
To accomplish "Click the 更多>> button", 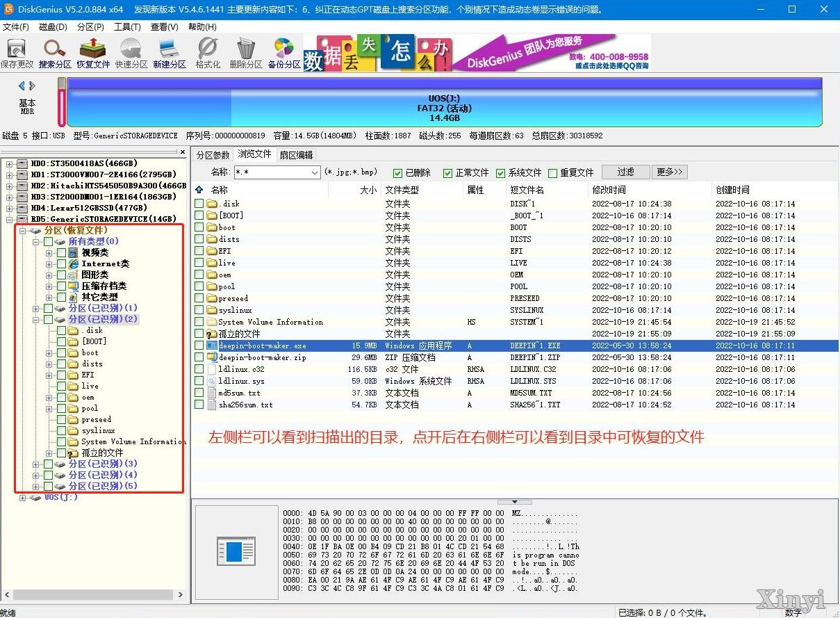I will click(x=670, y=172).
